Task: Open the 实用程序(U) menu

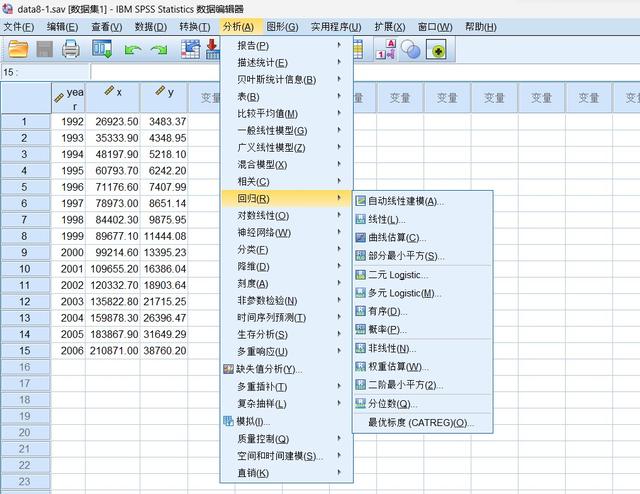Action: 336,27
